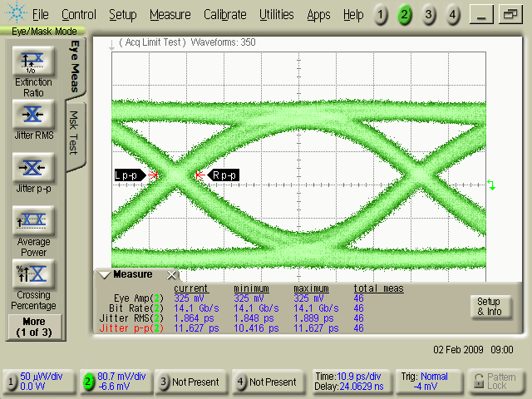Viewport: 532px width, 399px height.
Task: Toggle channel 1 round button
Action: (x=380, y=15)
